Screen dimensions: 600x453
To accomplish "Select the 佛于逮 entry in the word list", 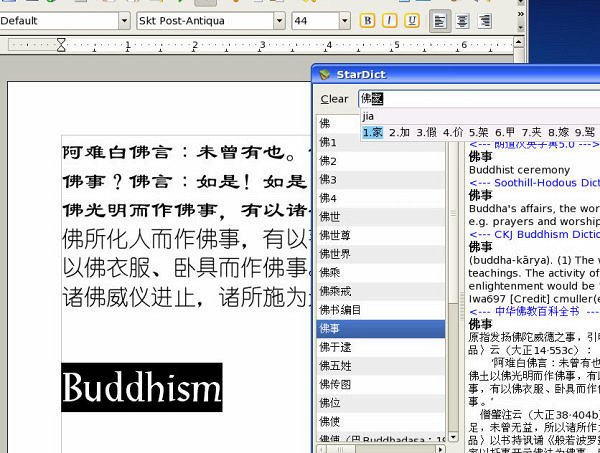I will pos(381,347).
